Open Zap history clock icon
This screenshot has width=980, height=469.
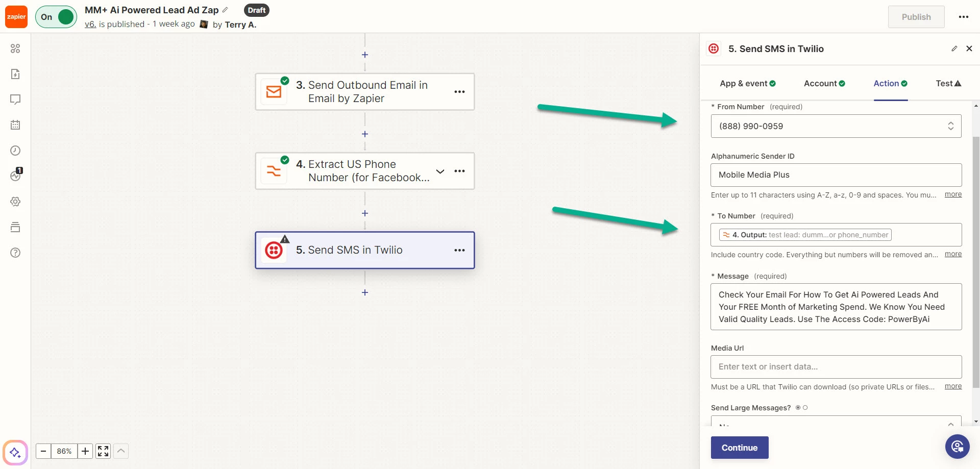point(15,151)
